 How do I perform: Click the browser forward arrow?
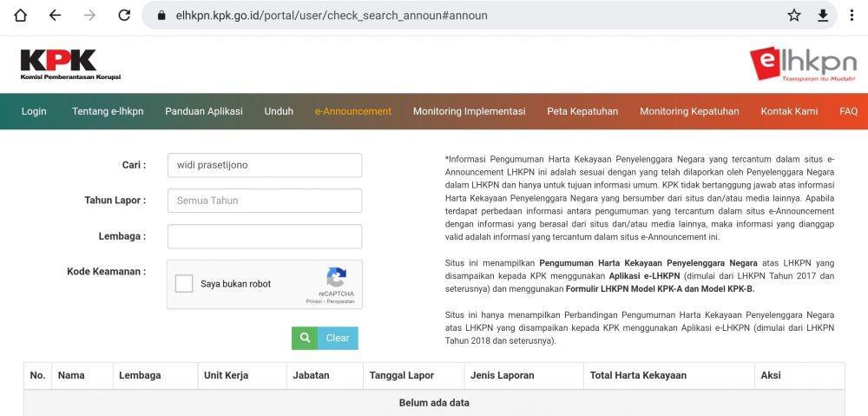coord(89,15)
